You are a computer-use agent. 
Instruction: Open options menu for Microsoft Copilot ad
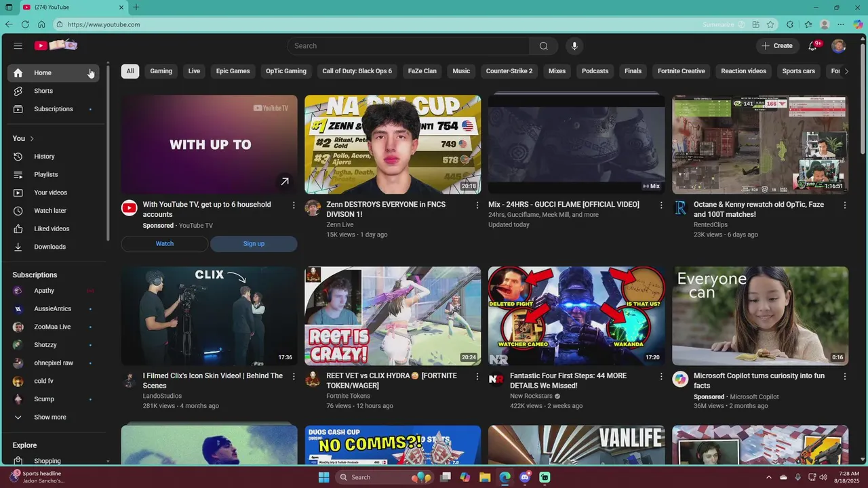pyautogui.click(x=845, y=376)
